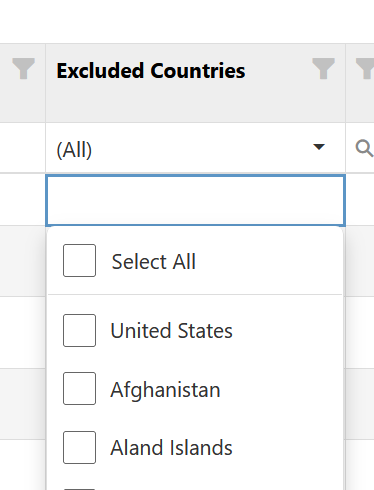Click the Select All label text
Viewport: 374px width, 490px height.
click(154, 261)
